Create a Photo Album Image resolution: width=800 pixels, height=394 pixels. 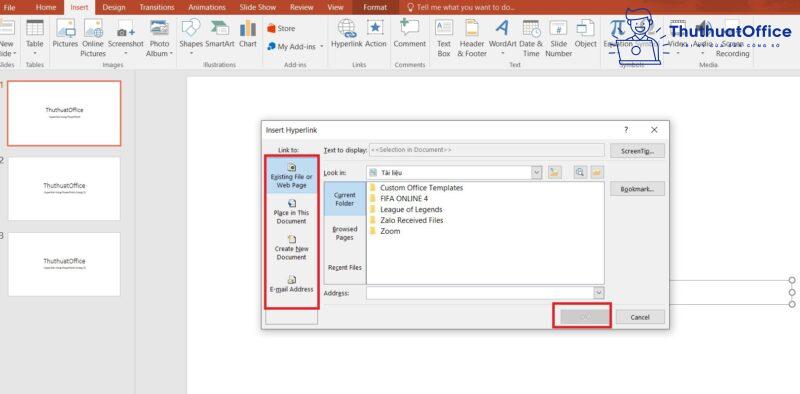[x=159, y=38]
